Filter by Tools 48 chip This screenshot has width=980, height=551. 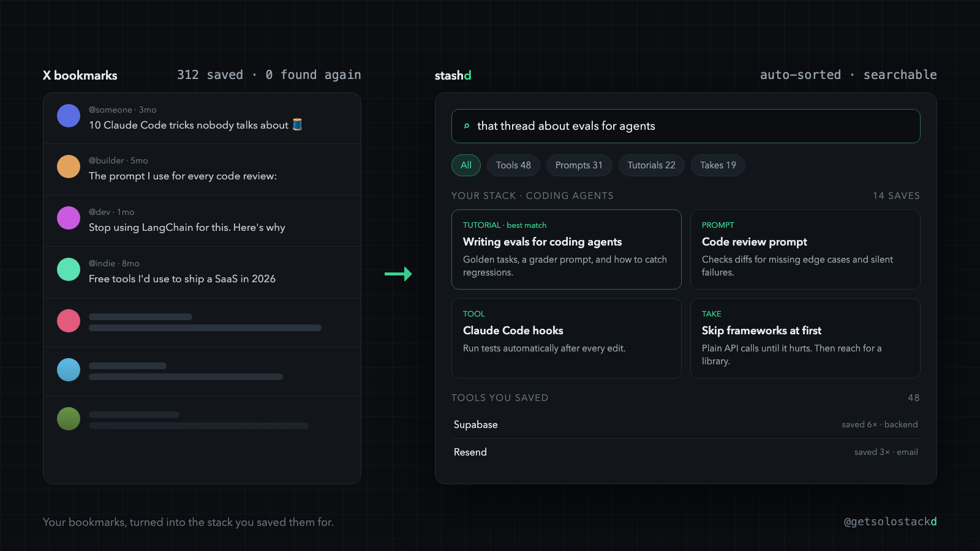click(513, 165)
